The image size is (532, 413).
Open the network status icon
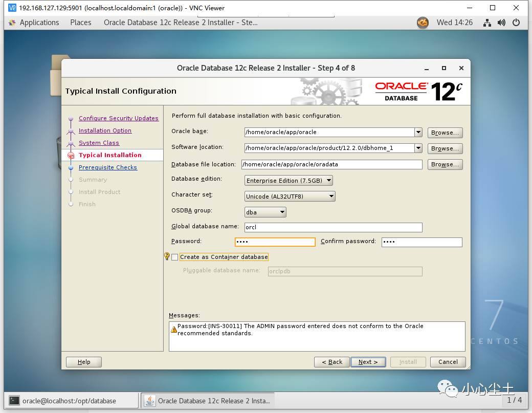[487, 23]
